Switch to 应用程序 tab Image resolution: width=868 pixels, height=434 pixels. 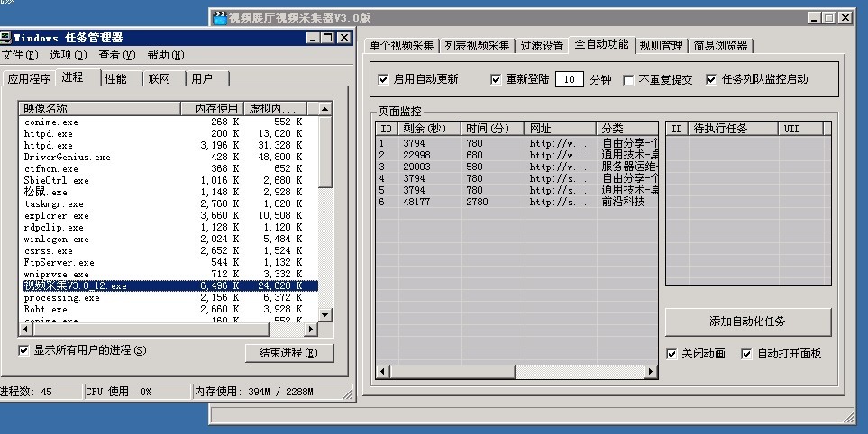coord(29,78)
